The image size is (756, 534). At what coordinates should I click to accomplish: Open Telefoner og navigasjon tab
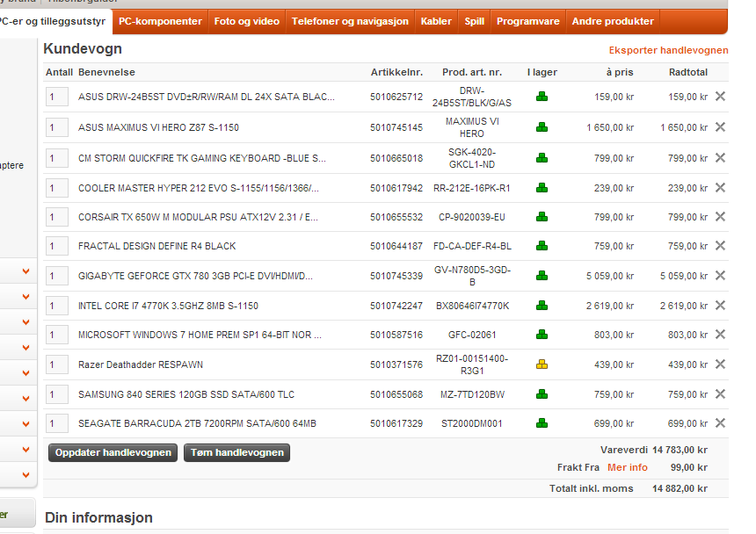pyautogui.click(x=350, y=21)
